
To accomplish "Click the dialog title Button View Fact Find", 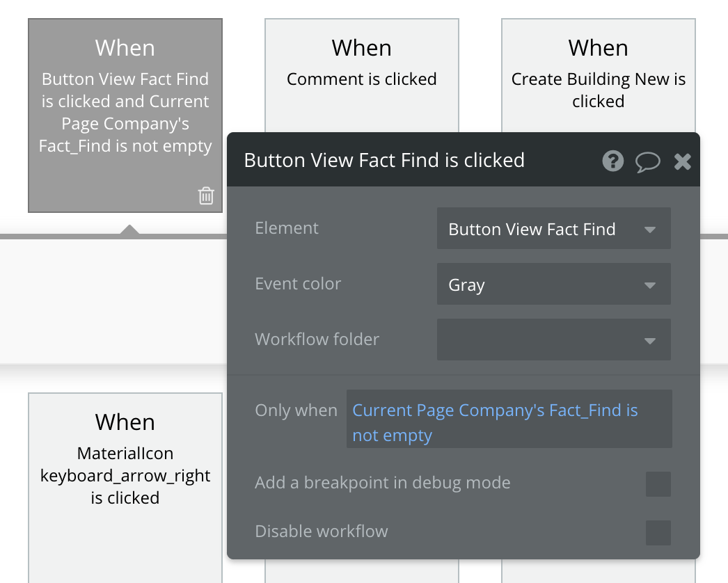I will click(384, 160).
